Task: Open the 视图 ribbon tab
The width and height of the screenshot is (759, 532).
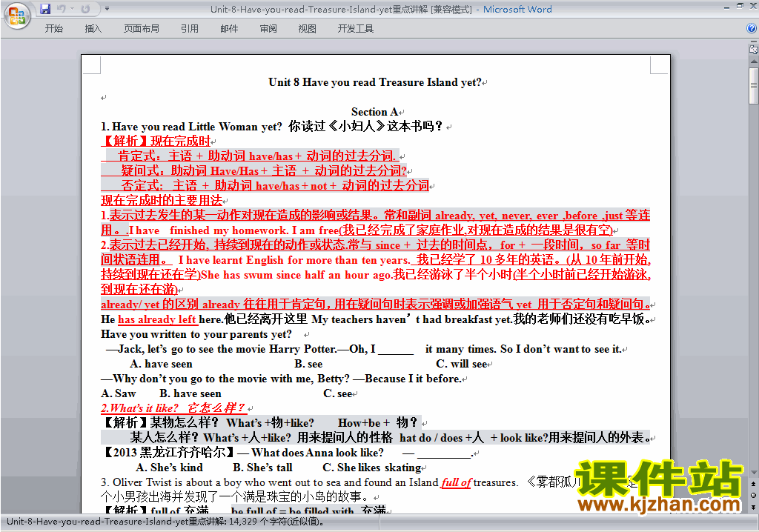Action: (x=308, y=29)
